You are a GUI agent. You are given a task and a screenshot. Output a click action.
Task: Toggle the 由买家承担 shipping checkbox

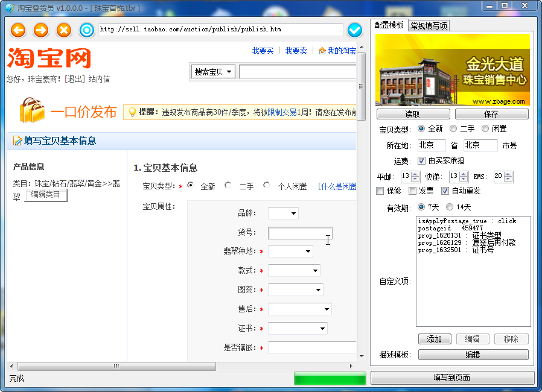tap(421, 160)
